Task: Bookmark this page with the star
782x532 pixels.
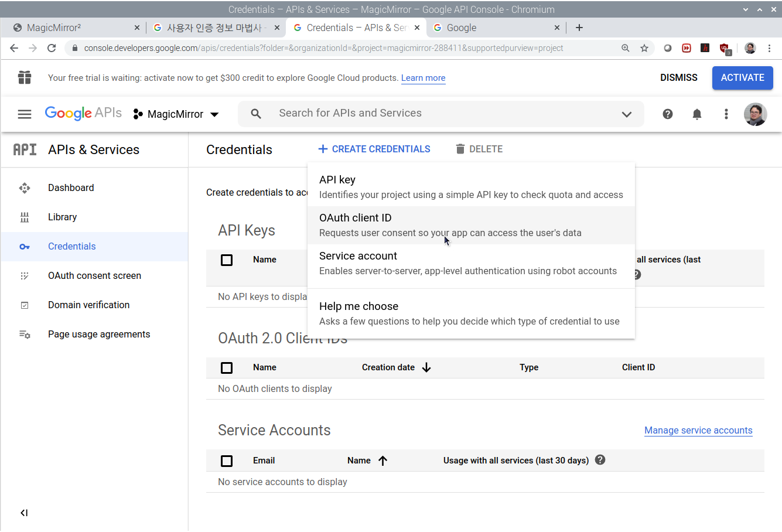Action: coord(644,48)
